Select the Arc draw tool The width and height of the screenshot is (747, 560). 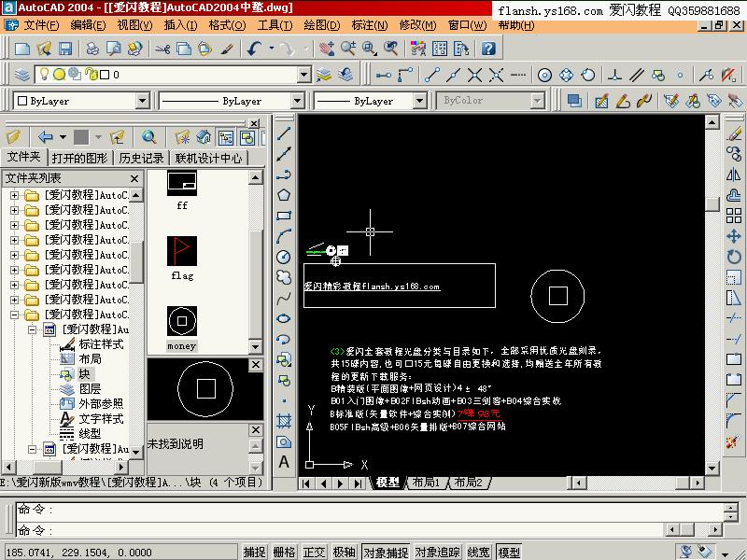click(284, 236)
